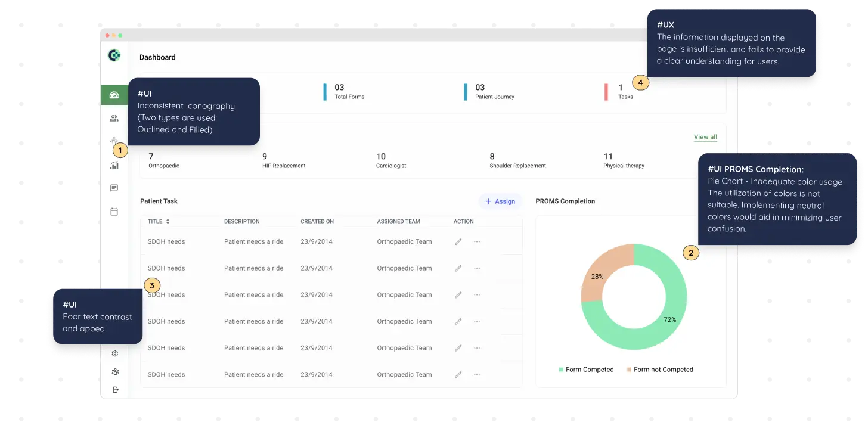Open the Dashboard speedometer icon in sidebar
868x447 pixels.
114,94
